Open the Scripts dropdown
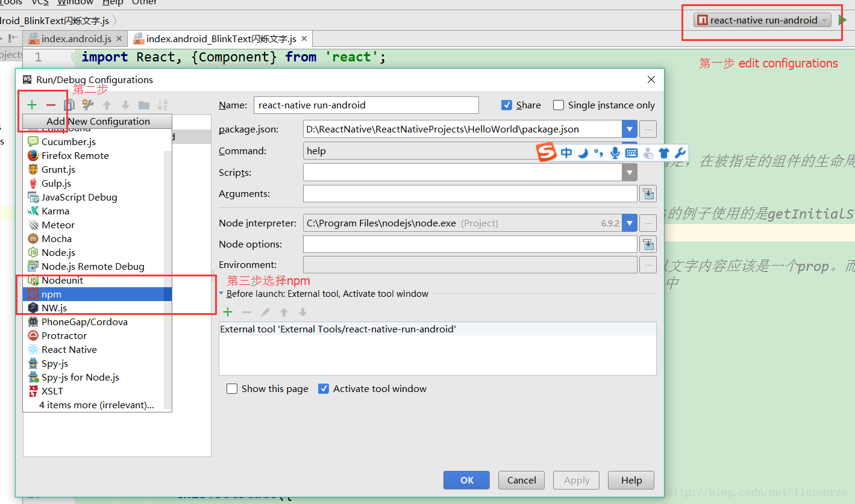 click(x=630, y=173)
